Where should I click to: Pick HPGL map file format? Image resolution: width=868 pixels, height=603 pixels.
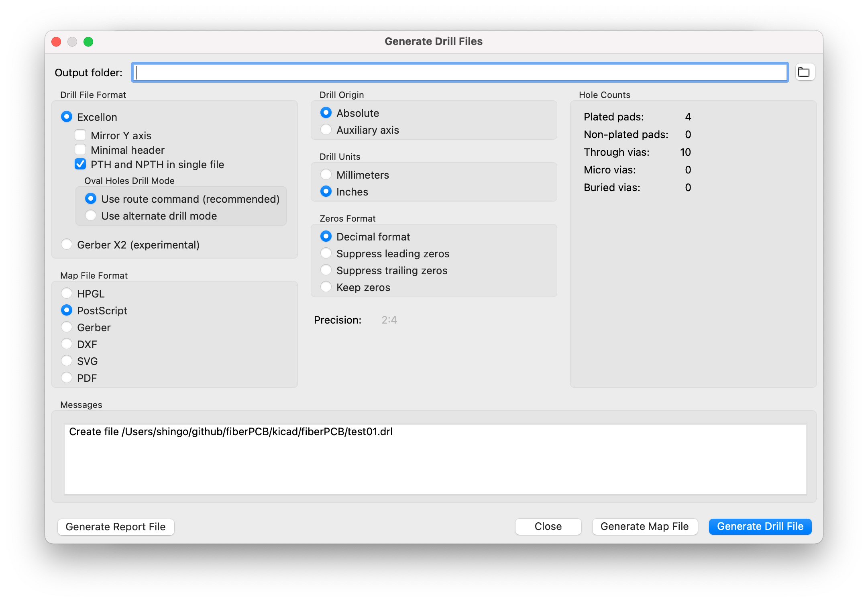[x=67, y=293]
